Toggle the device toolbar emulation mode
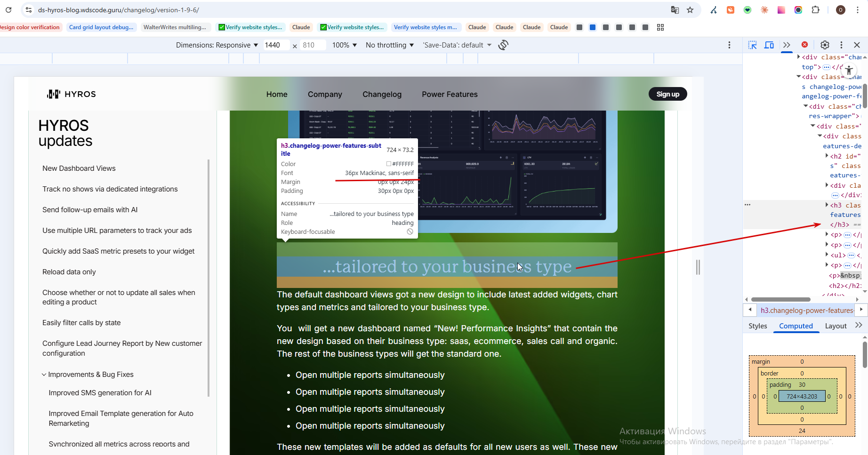 tap(769, 45)
